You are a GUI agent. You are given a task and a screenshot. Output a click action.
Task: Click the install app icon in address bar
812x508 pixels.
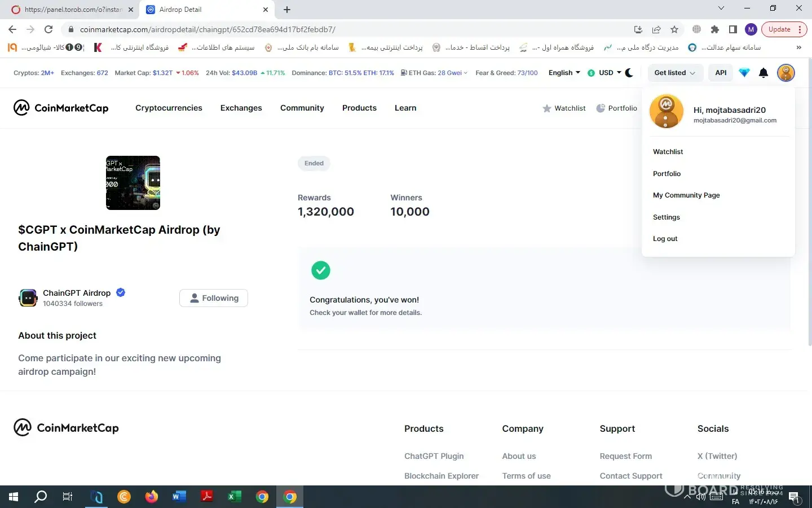click(638, 29)
